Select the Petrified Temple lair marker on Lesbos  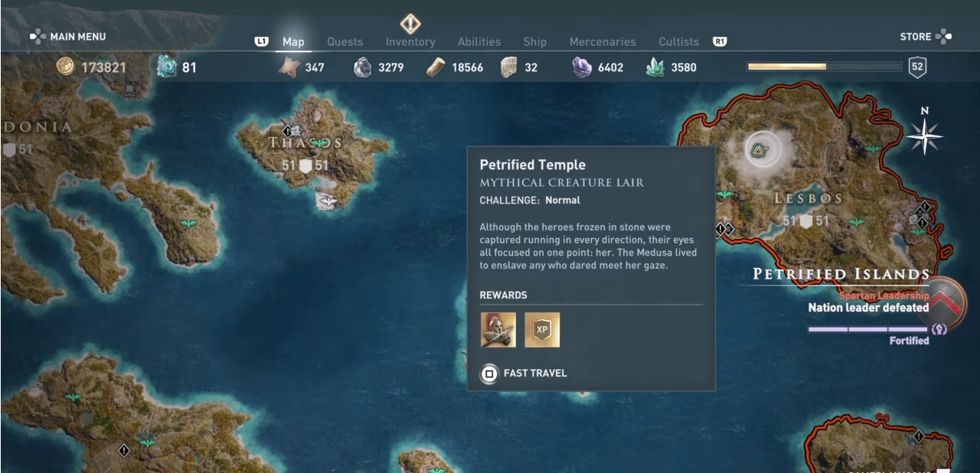click(x=760, y=149)
